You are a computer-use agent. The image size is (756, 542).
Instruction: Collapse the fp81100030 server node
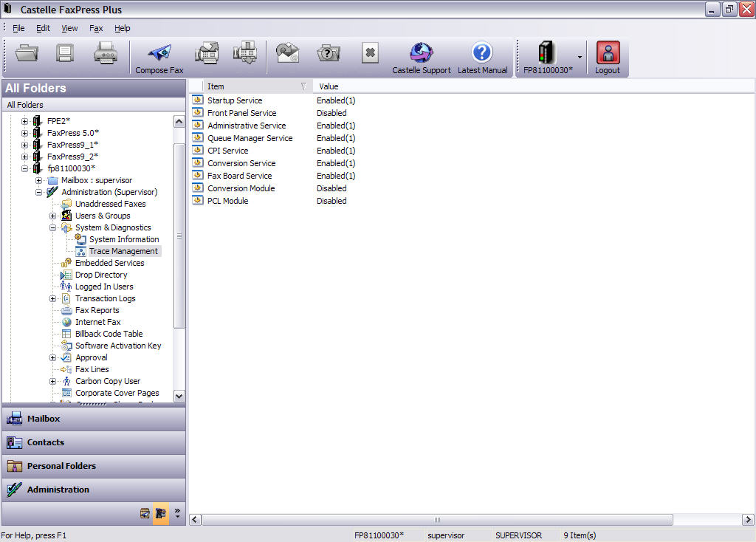tap(24, 168)
